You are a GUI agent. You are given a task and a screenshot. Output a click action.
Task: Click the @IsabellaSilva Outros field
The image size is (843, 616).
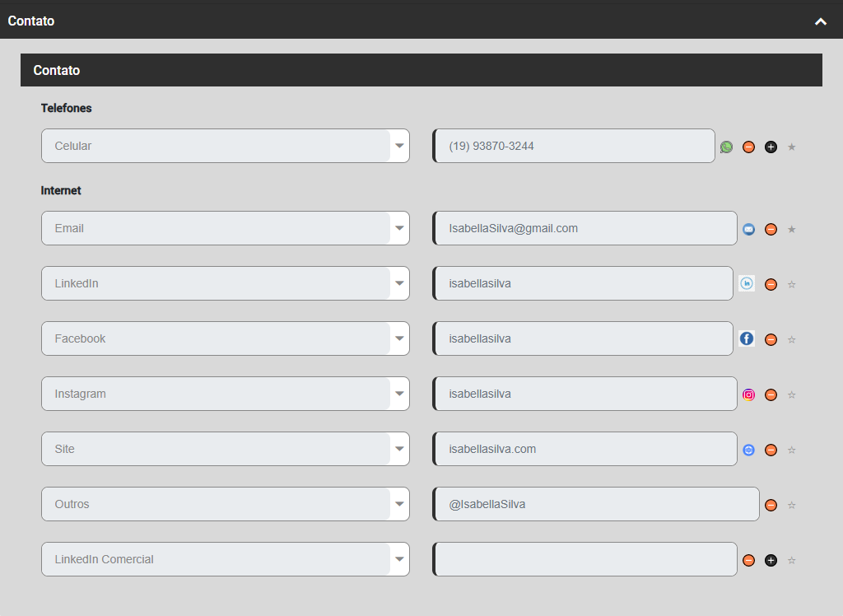point(596,504)
